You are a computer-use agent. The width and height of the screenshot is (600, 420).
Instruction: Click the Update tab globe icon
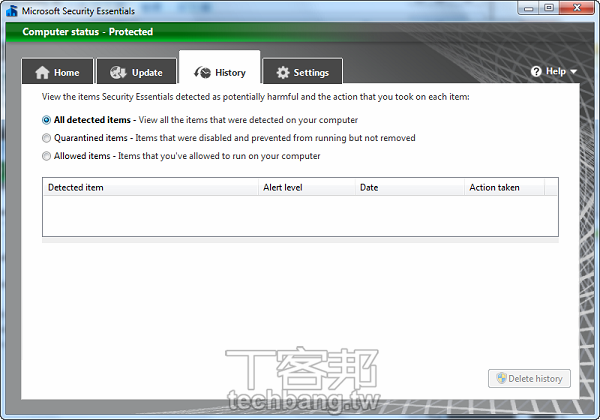118,73
